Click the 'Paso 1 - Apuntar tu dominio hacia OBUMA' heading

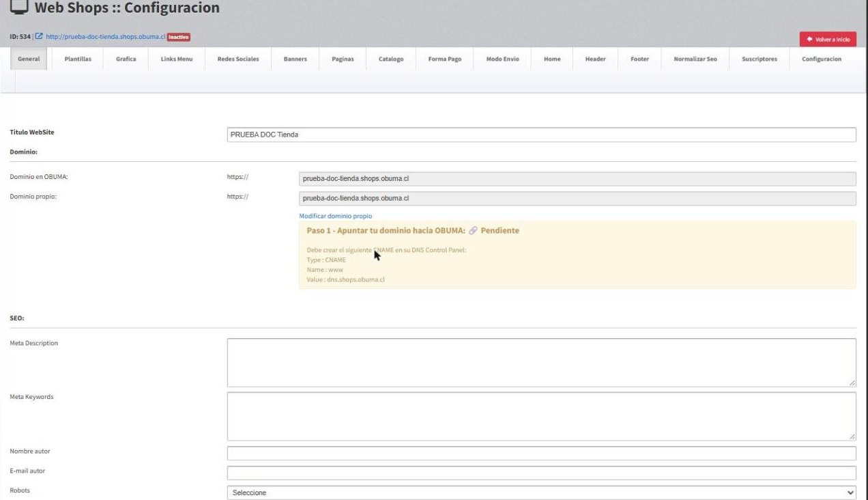[386, 231]
